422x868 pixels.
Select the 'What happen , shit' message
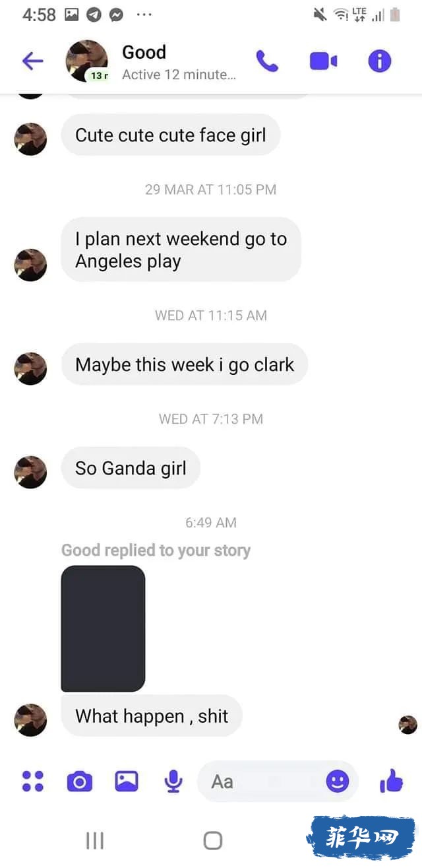152,716
